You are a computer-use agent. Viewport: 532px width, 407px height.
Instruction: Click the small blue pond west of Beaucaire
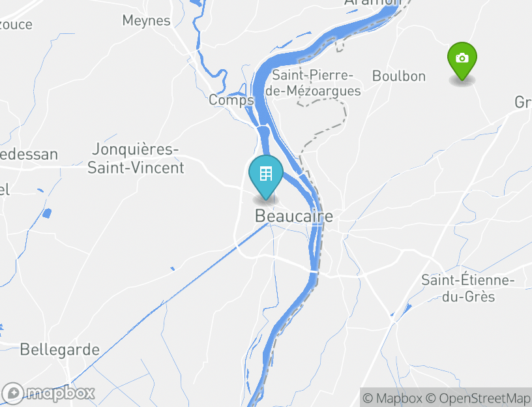(47, 213)
